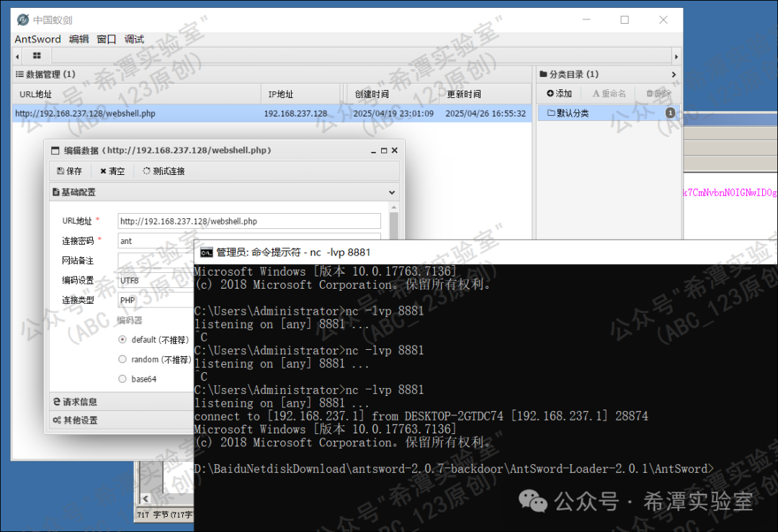Viewport: 778px width, 532px height.
Task: Click the edit dialog scrollbar up arrow
Action: coord(394,207)
